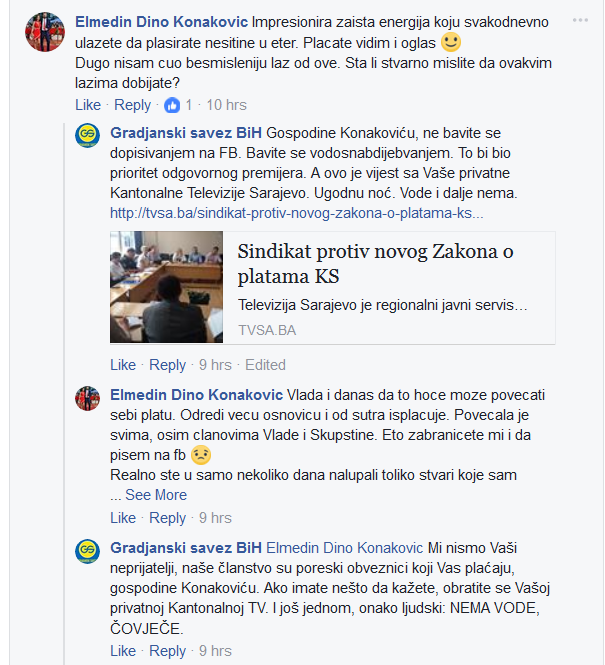Like the top Konakovic comment
Viewport: 605px width, 665px height.
88,105
